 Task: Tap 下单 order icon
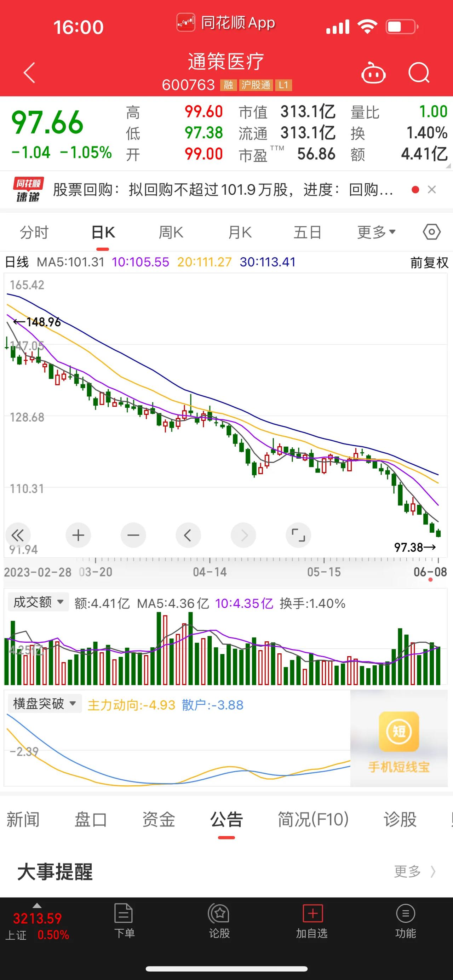click(124, 921)
